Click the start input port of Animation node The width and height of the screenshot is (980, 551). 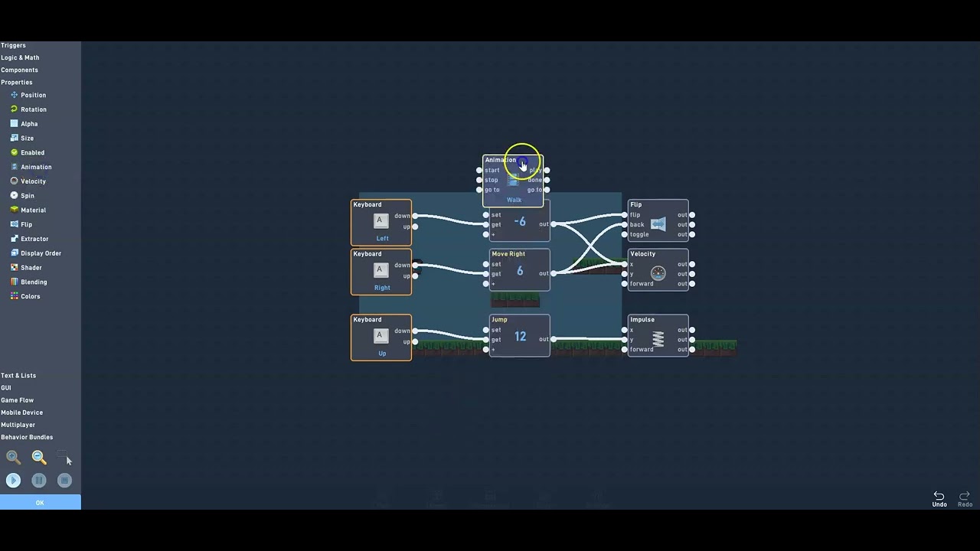479,170
